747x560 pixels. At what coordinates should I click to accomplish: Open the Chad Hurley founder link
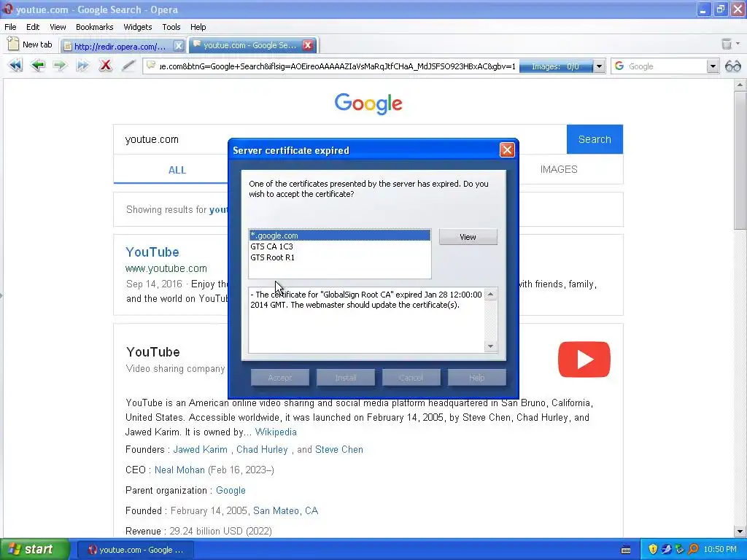(262, 449)
